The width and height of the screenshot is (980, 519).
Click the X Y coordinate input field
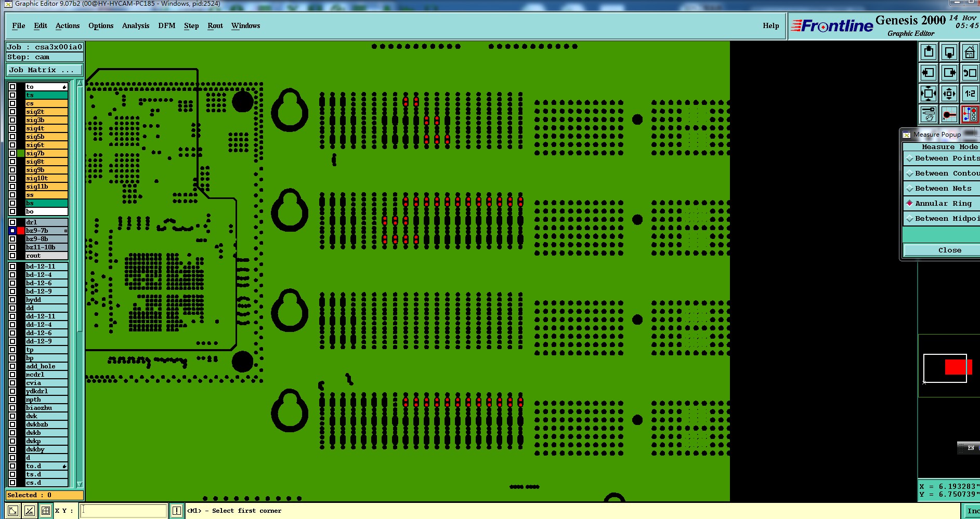[124, 511]
